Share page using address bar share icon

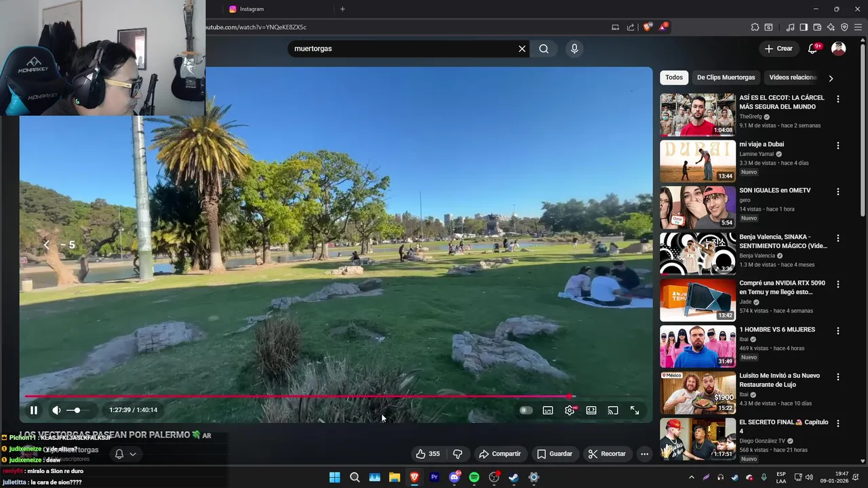[631, 27]
